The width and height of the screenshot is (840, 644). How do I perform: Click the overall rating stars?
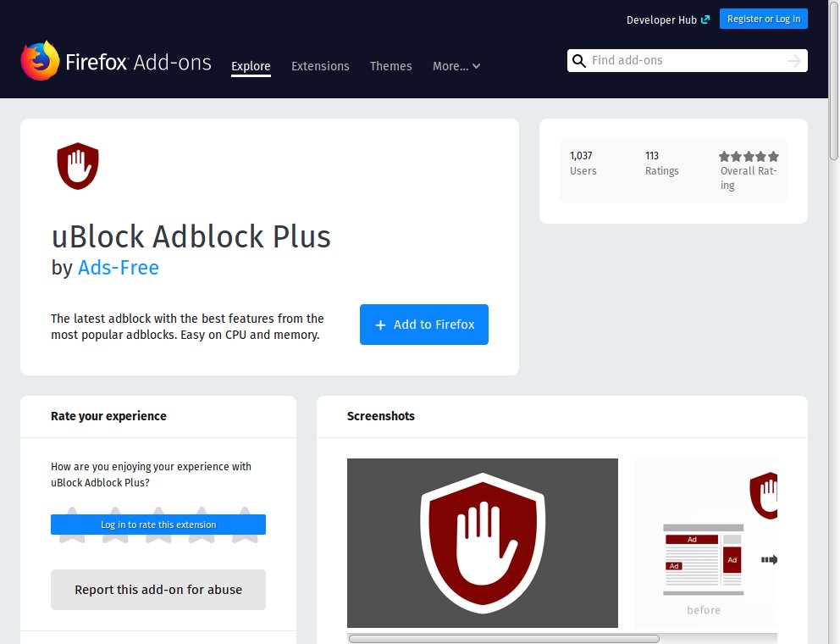pos(749,157)
